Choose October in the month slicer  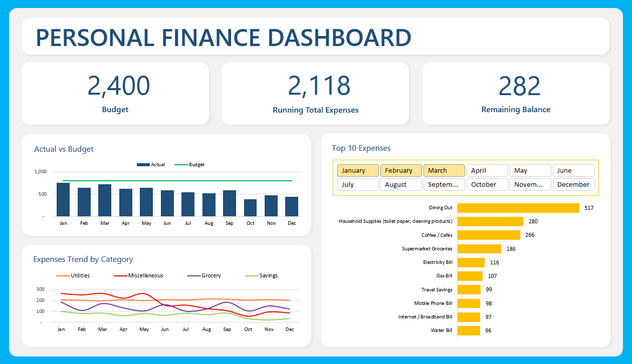coord(487,184)
